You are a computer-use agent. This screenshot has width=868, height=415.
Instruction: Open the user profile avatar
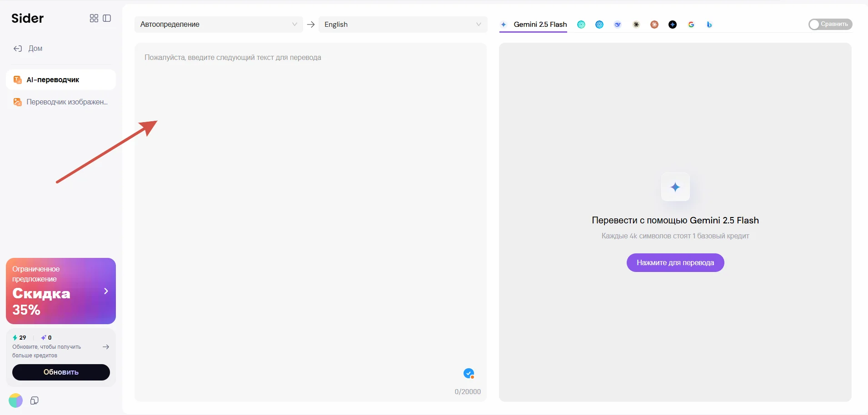(x=15, y=400)
